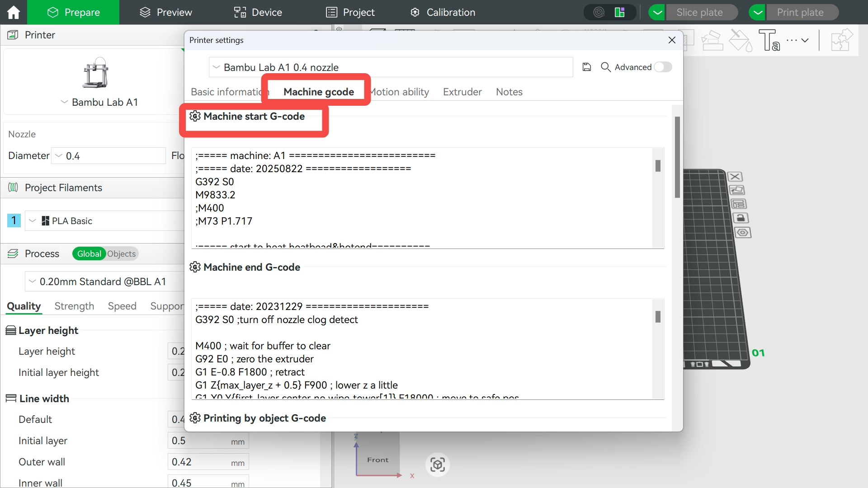This screenshot has height=488, width=868.
Task: Click the plate auto-orient icon
Action: tap(736, 190)
